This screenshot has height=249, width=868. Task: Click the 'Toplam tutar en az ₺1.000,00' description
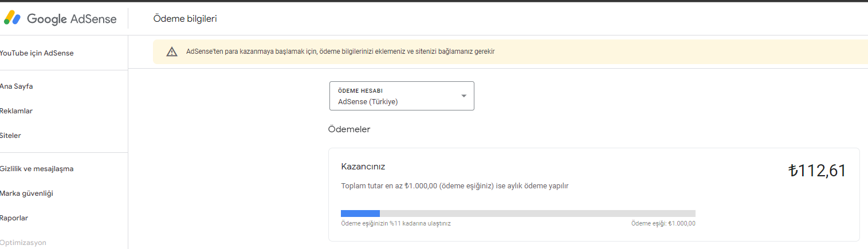(x=455, y=186)
